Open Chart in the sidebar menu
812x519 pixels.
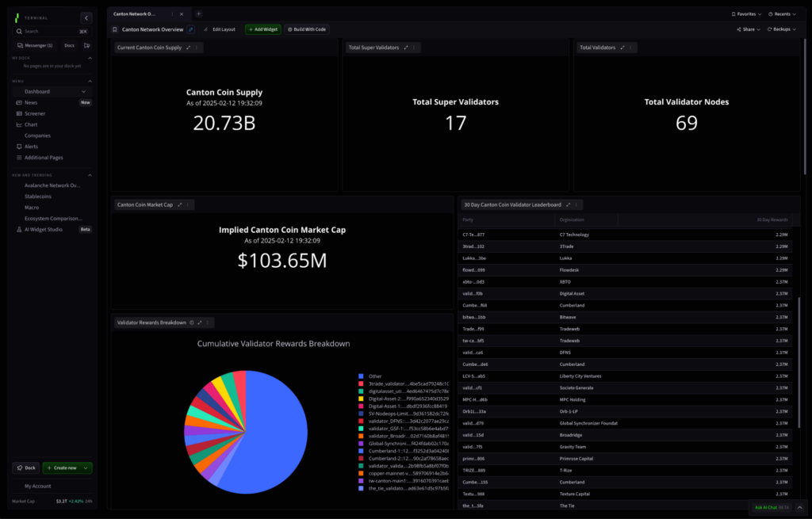coord(31,124)
